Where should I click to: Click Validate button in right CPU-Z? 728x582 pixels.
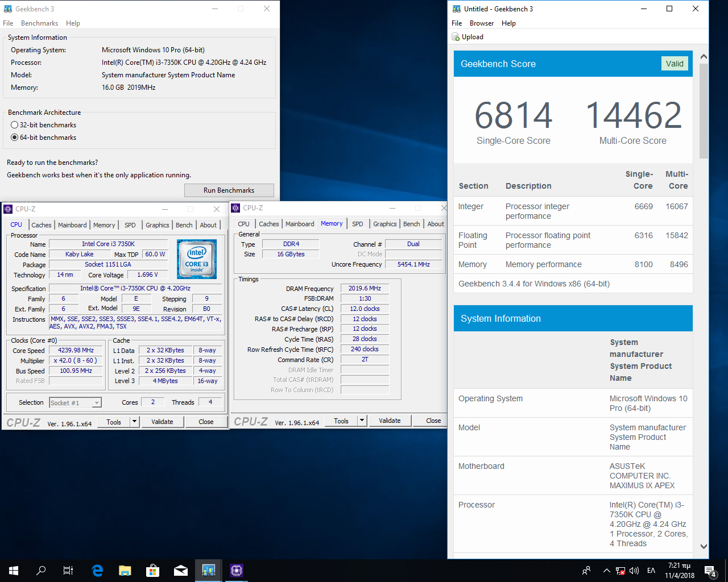tap(390, 421)
